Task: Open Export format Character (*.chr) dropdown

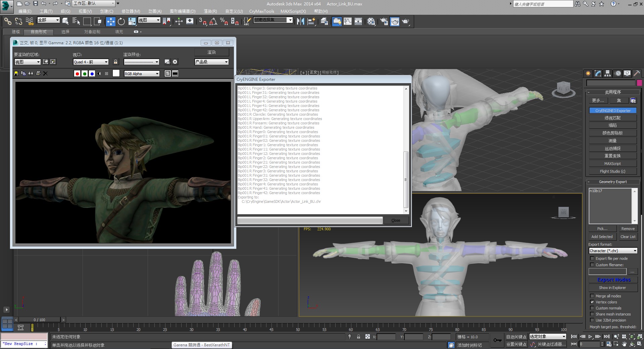Action: (x=613, y=251)
